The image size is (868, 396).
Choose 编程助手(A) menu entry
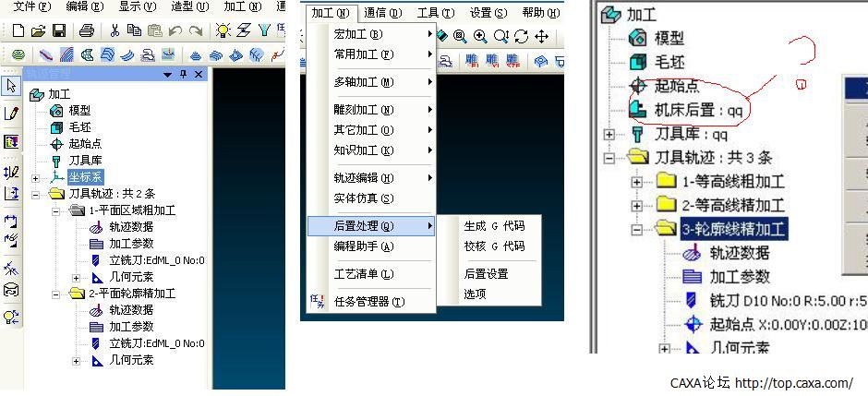[371, 246]
